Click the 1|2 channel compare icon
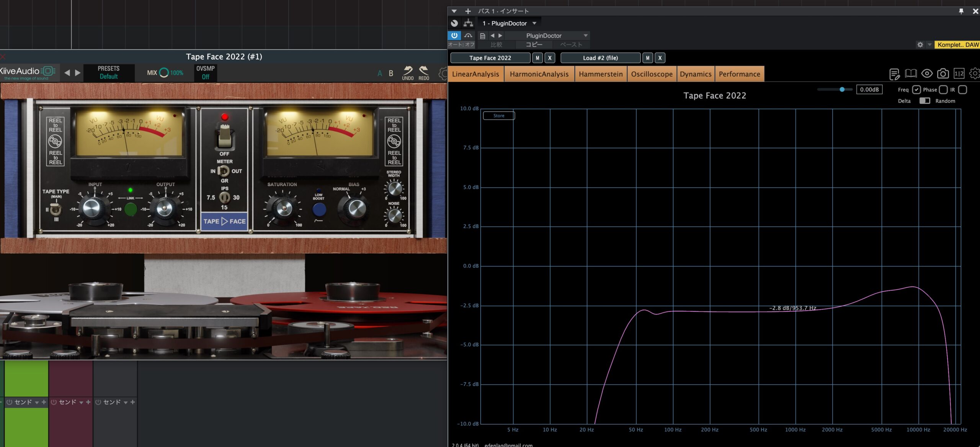Screen dimensions: 980x447 click(959, 74)
